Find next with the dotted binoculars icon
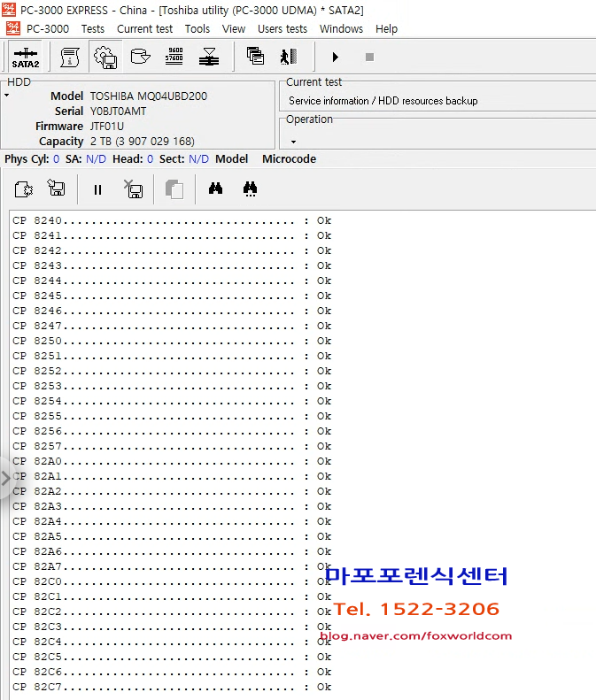The height and width of the screenshot is (700, 596). click(251, 188)
